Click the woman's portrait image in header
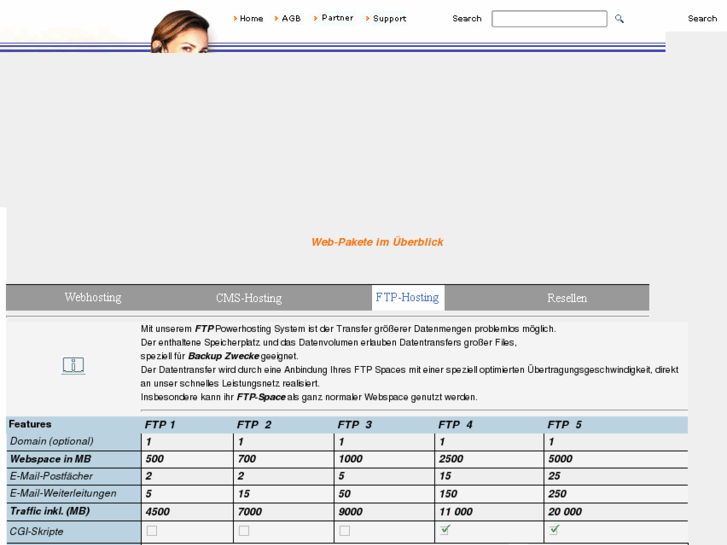Image resolution: width=727 pixels, height=545 pixels. point(181,32)
